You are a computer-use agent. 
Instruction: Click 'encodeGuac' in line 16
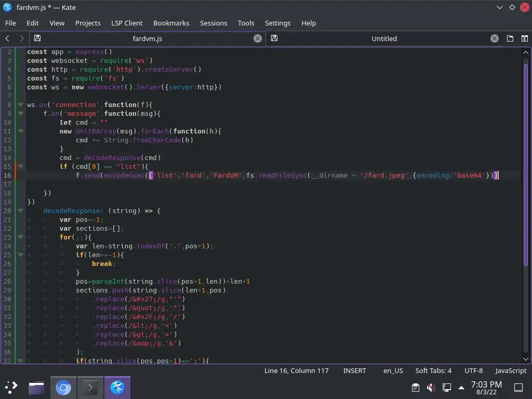(x=124, y=176)
